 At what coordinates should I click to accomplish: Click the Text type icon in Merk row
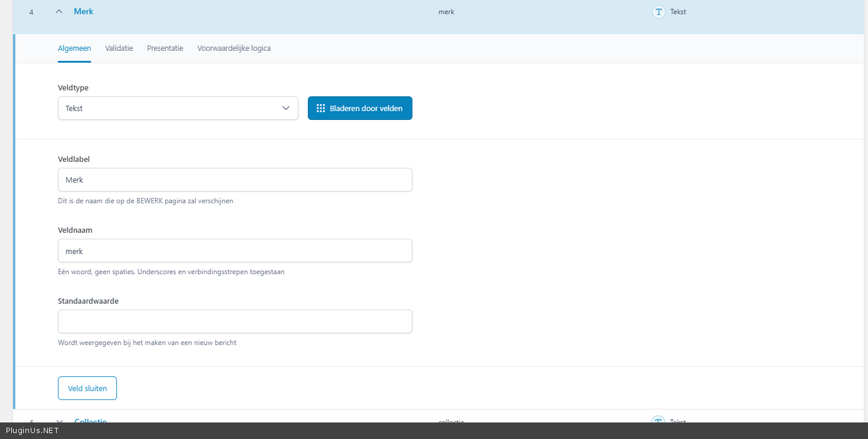658,11
